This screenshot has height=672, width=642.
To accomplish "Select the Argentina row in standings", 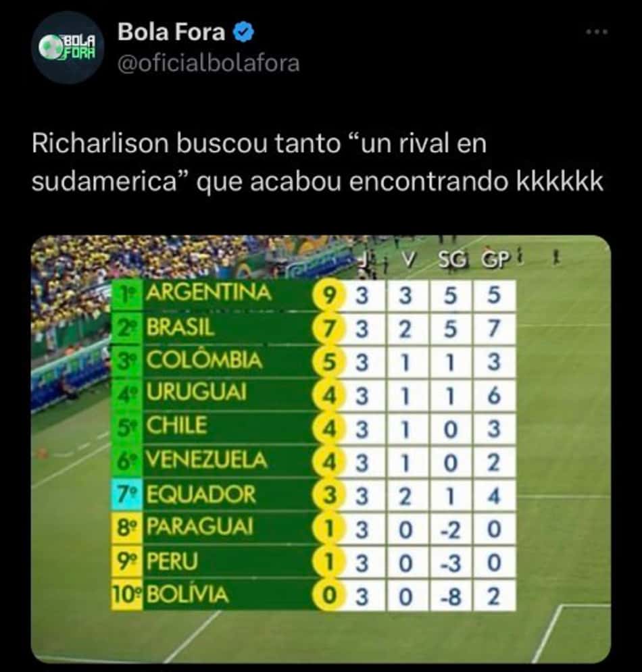I will pyautogui.click(x=313, y=295).
